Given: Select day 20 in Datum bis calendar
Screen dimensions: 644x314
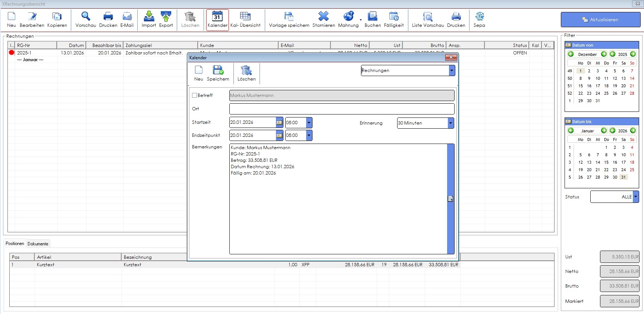Looking at the screenshot, I should 589,170.
